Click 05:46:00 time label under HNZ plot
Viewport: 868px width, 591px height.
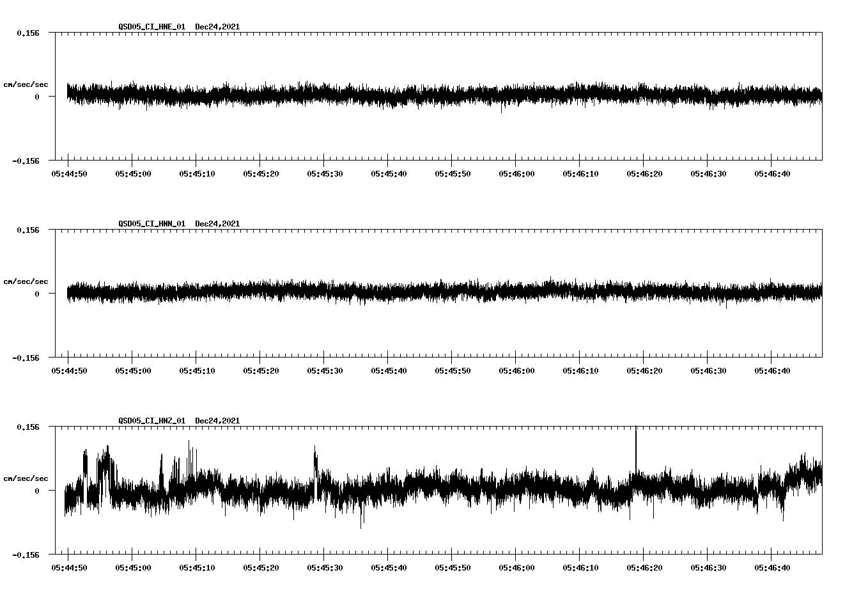[x=516, y=568]
